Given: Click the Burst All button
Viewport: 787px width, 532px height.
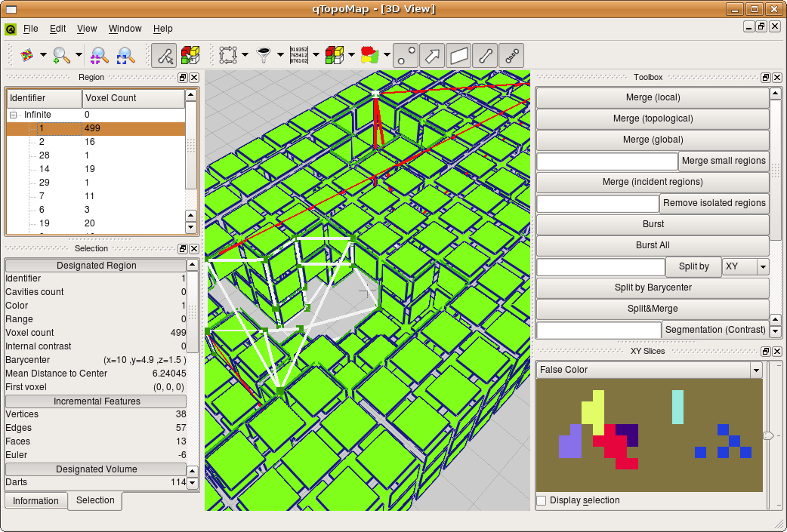Looking at the screenshot, I should tap(653, 245).
